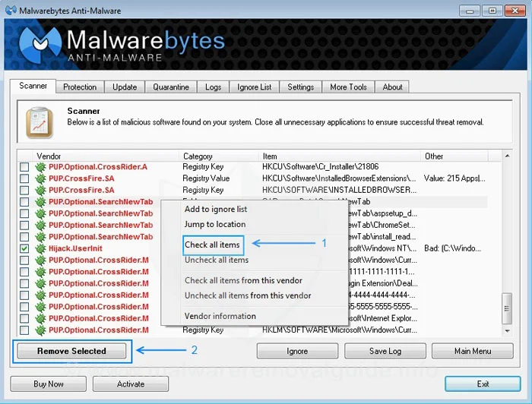Tick the checkbox of the 4444-4444-4444 row
Viewport: 532px width, 404px height.
(x=24, y=295)
